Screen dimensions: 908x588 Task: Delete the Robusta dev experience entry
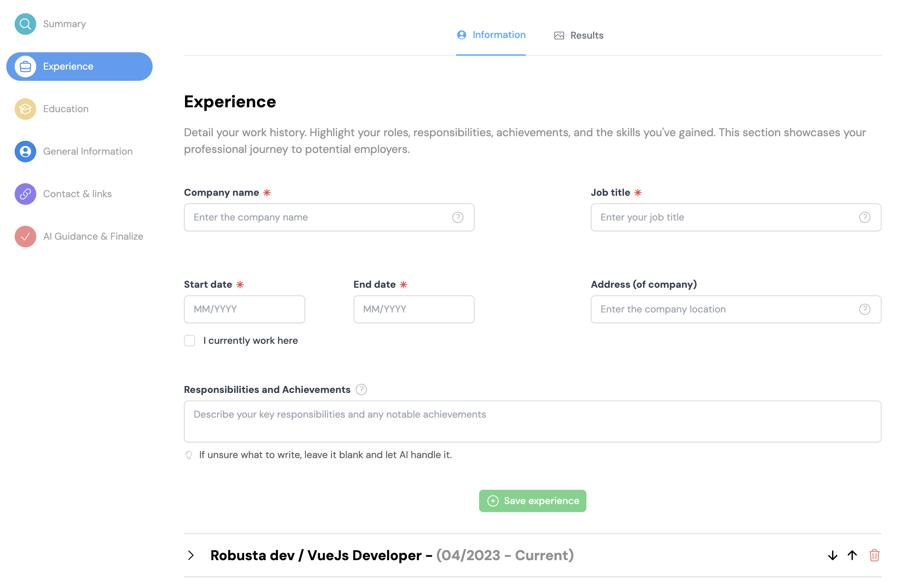874,555
